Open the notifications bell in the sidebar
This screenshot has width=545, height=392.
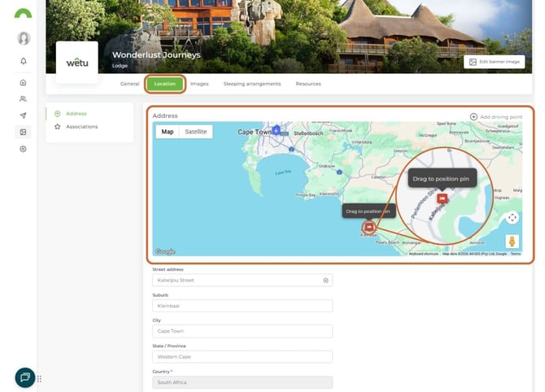(23, 61)
